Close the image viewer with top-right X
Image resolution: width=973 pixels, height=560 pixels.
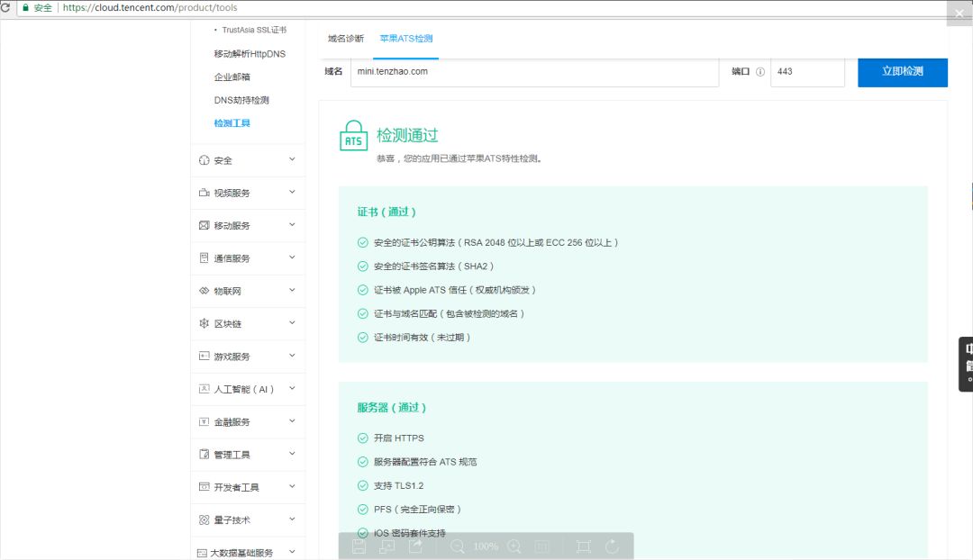(x=959, y=14)
